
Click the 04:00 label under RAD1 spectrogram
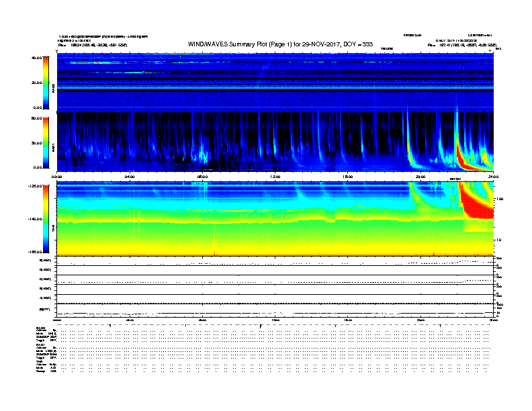point(130,177)
